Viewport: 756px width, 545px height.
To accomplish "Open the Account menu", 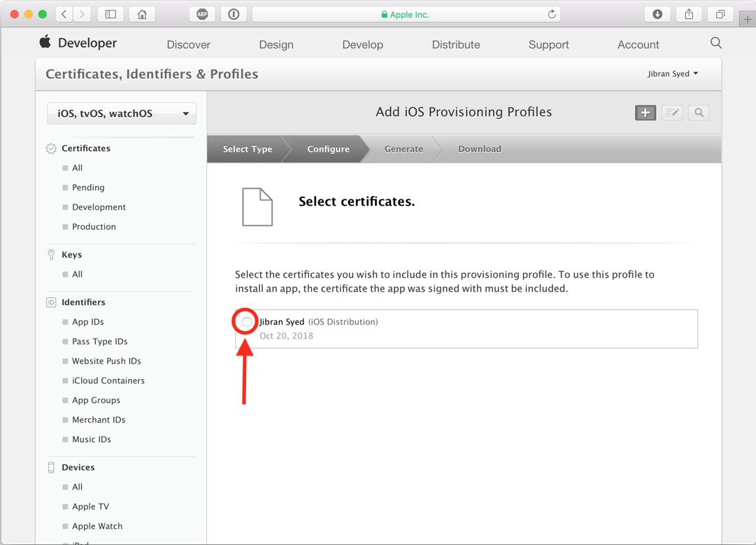I will coord(638,44).
